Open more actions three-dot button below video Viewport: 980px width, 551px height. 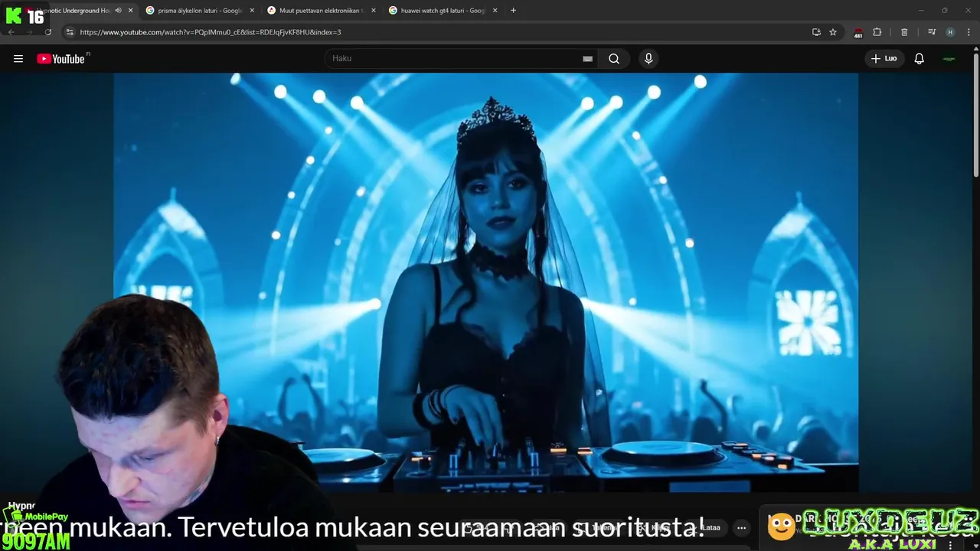[x=741, y=527]
